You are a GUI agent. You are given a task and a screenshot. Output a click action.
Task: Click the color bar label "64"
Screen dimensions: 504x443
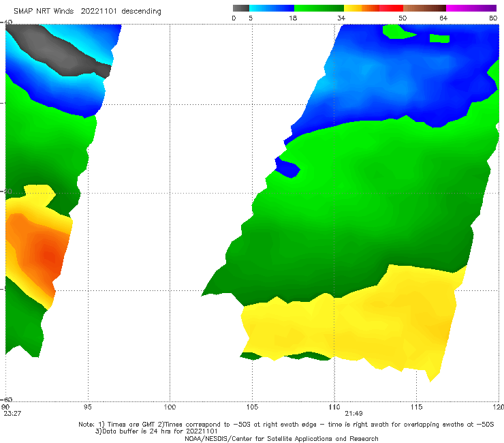443,18
